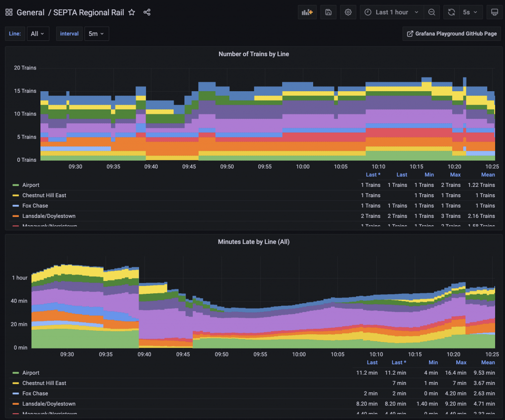Image resolution: width=505 pixels, height=420 pixels.
Task: Open the Last 1 hour time picker
Action: 392,12
